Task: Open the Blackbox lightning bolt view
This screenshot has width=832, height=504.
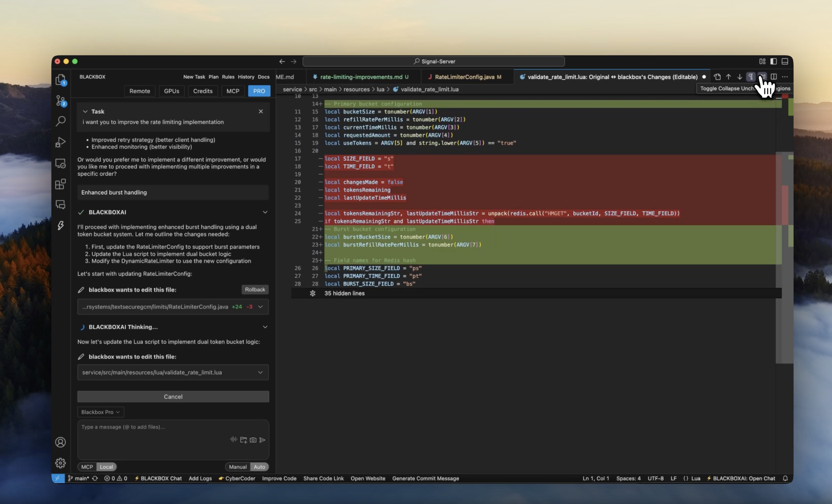Action: [x=60, y=225]
